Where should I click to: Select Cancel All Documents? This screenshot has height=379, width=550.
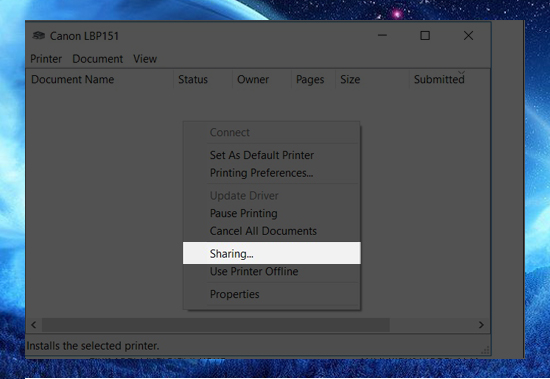263,231
